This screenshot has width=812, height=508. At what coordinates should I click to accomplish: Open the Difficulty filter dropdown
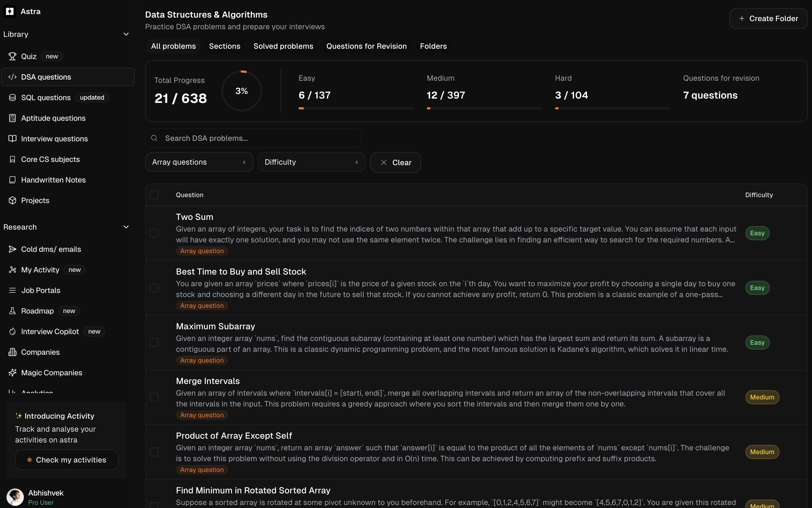pos(311,162)
